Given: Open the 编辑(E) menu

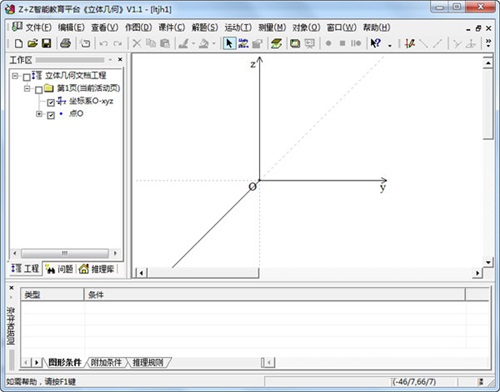Looking at the screenshot, I should (71, 27).
